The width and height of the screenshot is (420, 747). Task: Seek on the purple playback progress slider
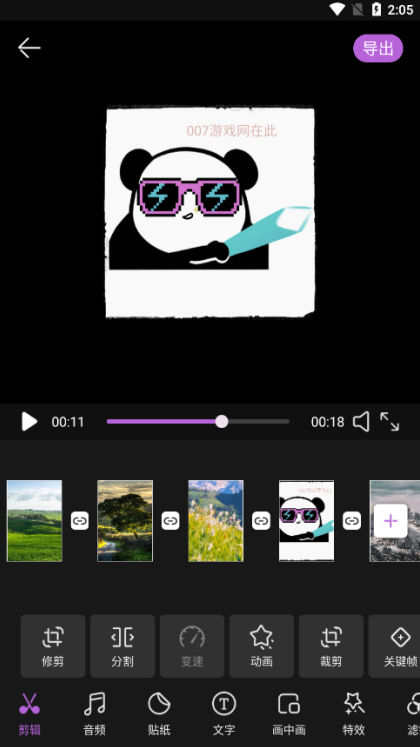pos(198,422)
